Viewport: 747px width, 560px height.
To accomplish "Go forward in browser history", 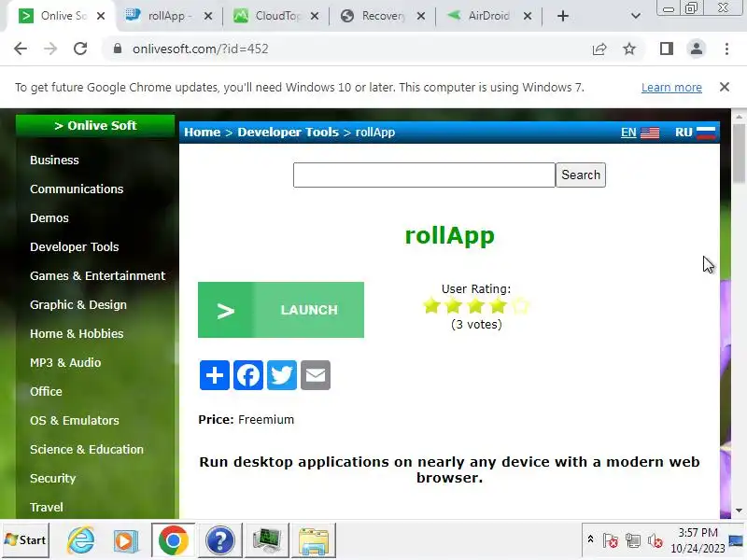I will 50,49.
